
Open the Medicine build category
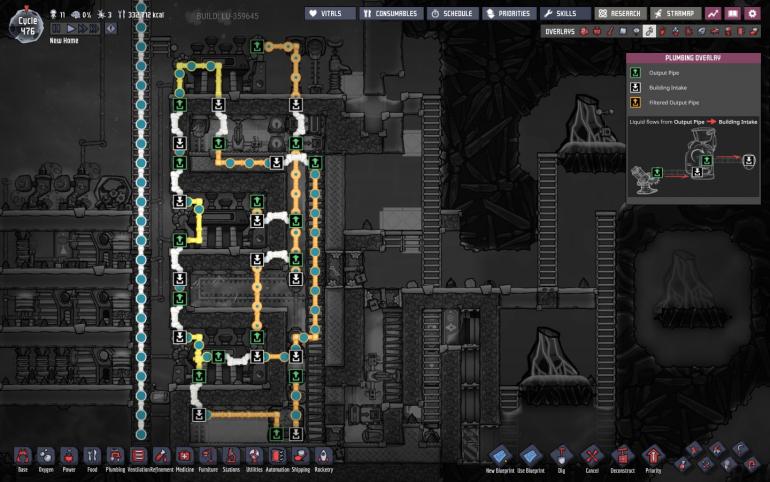point(185,459)
